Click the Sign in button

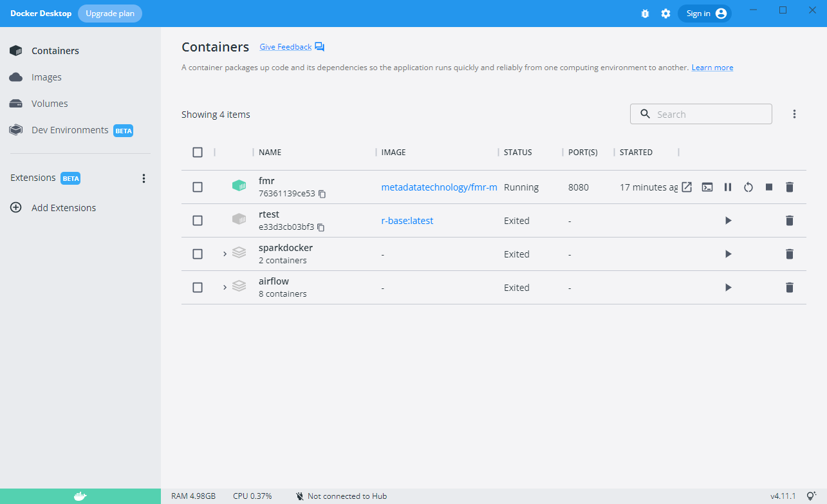[x=705, y=14]
